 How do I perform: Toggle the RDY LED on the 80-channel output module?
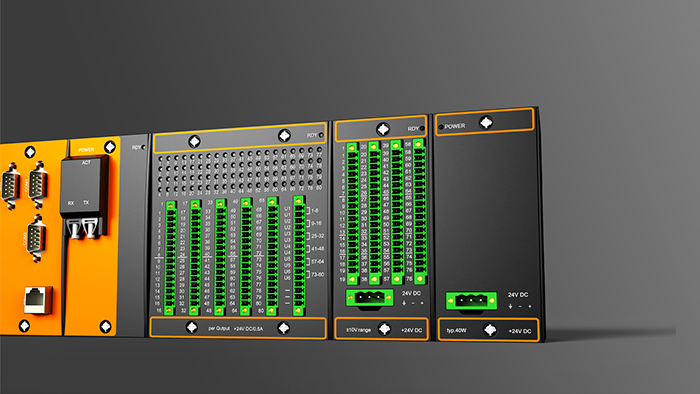(321, 135)
